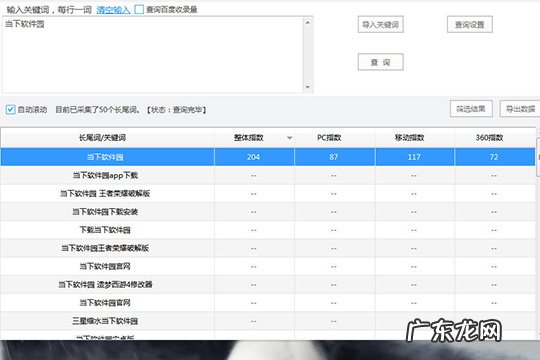Click the 清空输入 link

click(x=113, y=10)
